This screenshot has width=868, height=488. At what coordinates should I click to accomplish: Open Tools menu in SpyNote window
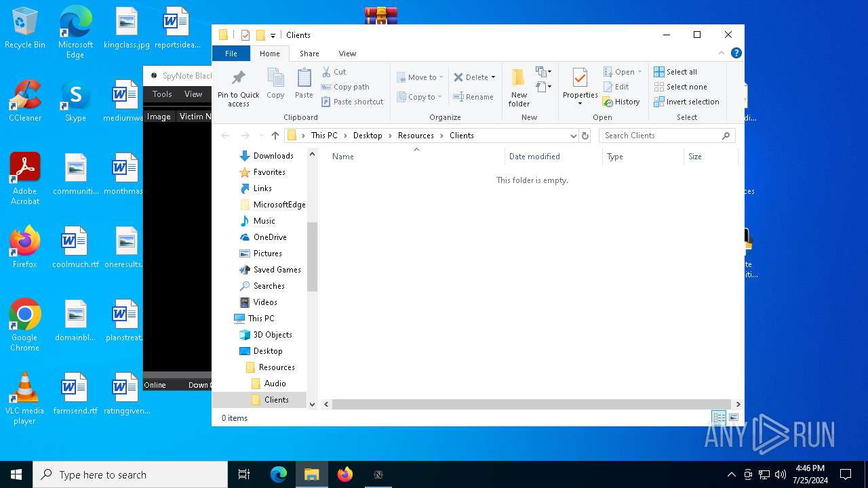162,94
